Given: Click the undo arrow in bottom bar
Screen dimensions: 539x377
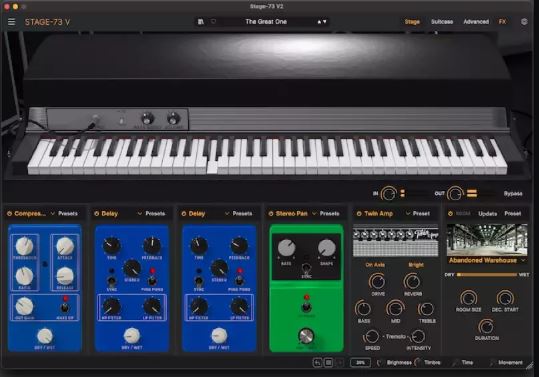Looking at the screenshot, I should 318,363.
